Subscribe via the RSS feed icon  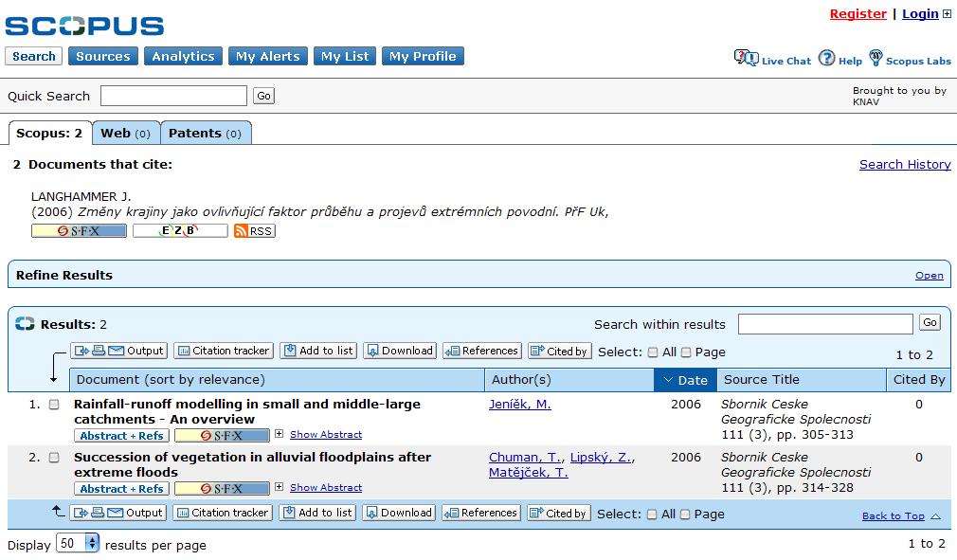255,230
